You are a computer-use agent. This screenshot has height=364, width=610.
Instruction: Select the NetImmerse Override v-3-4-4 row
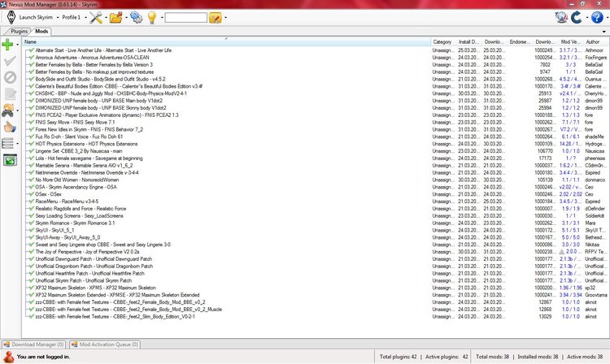[316, 172]
